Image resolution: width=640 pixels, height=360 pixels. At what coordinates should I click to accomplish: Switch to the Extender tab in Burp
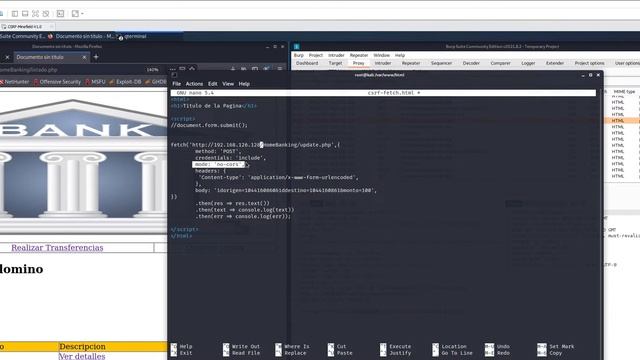point(555,63)
